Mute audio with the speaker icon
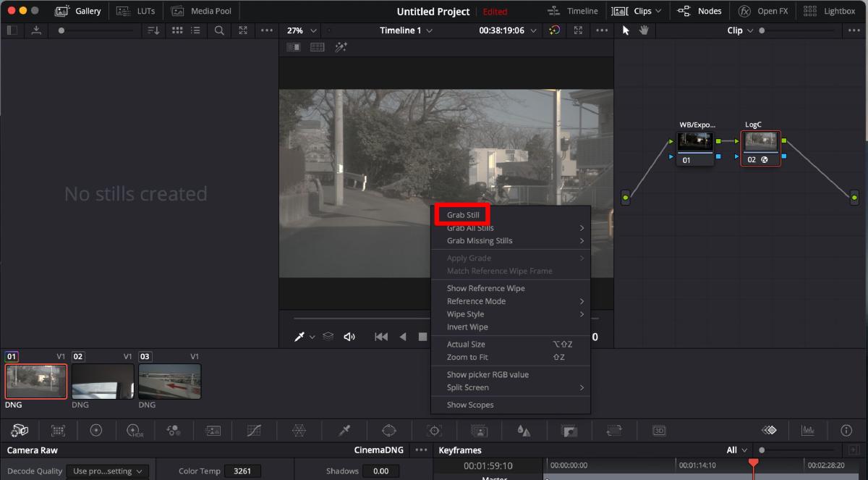Screen dimensions: 868x480 [x=349, y=337]
